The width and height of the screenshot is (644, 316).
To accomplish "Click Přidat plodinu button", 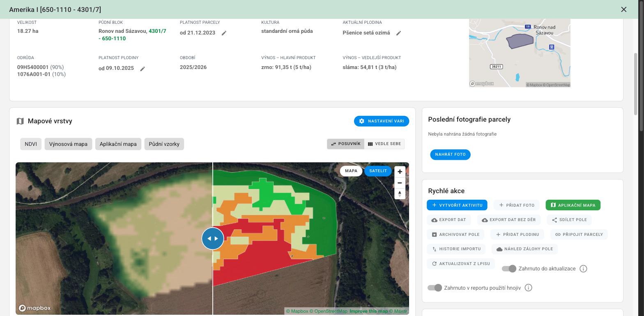I will [517, 235].
